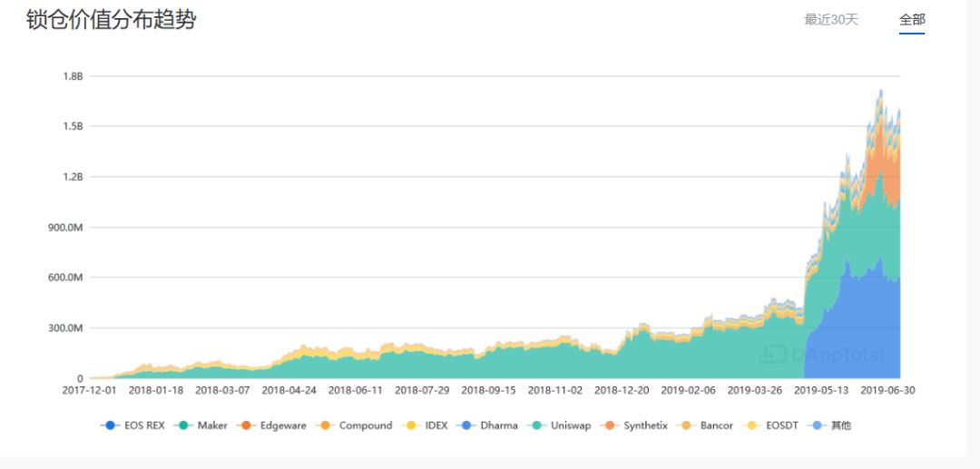This screenshot has height=469, width=980.
Task: Click the 锁仓价值分布趋势 chart title
Action: coord(112,20)
